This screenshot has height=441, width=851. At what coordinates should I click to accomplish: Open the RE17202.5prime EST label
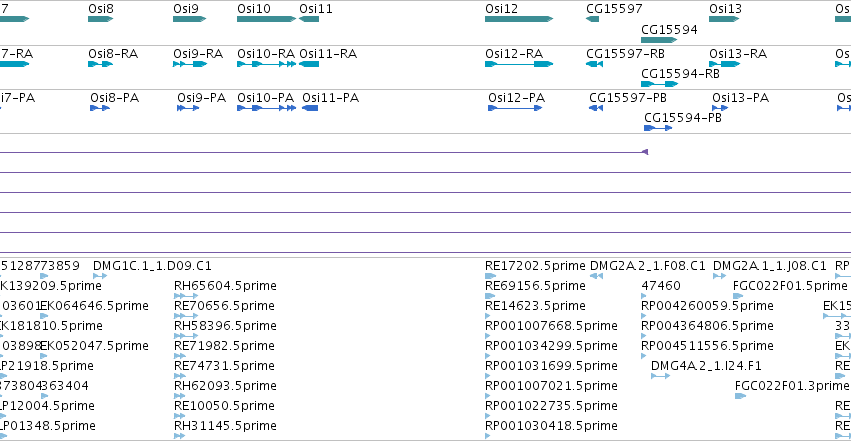[535, 266]
